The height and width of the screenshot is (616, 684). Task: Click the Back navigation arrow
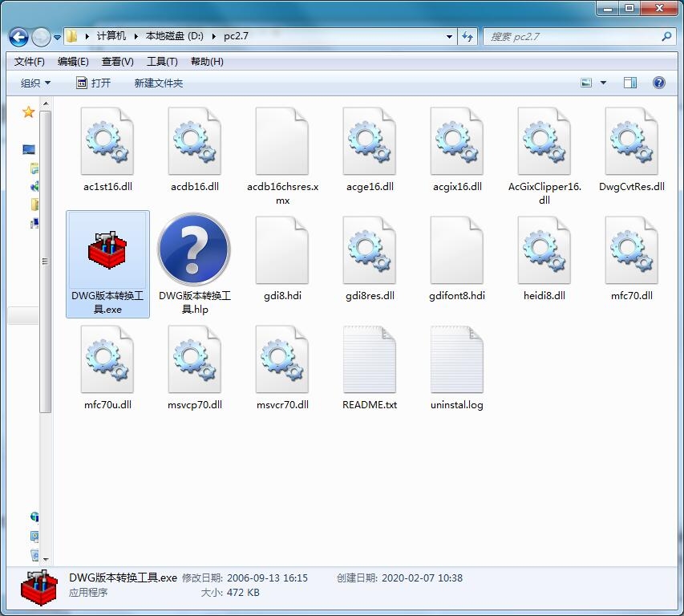point(18,37)
